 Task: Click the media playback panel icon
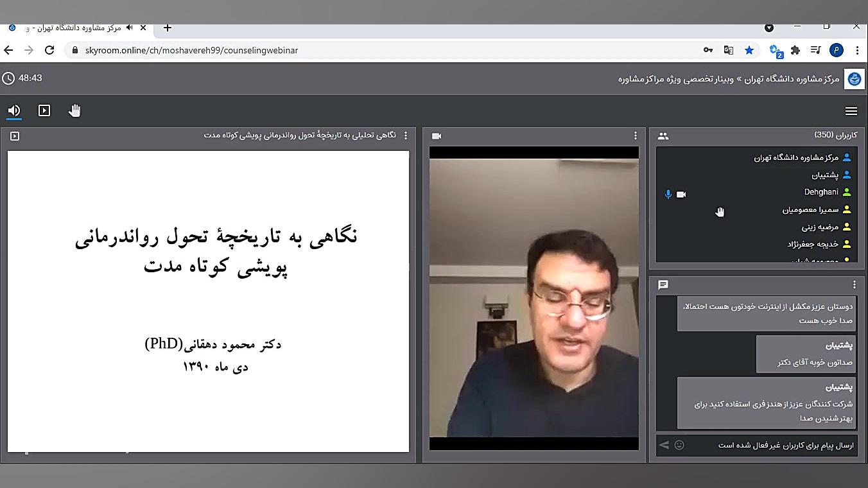click(44, 110)
